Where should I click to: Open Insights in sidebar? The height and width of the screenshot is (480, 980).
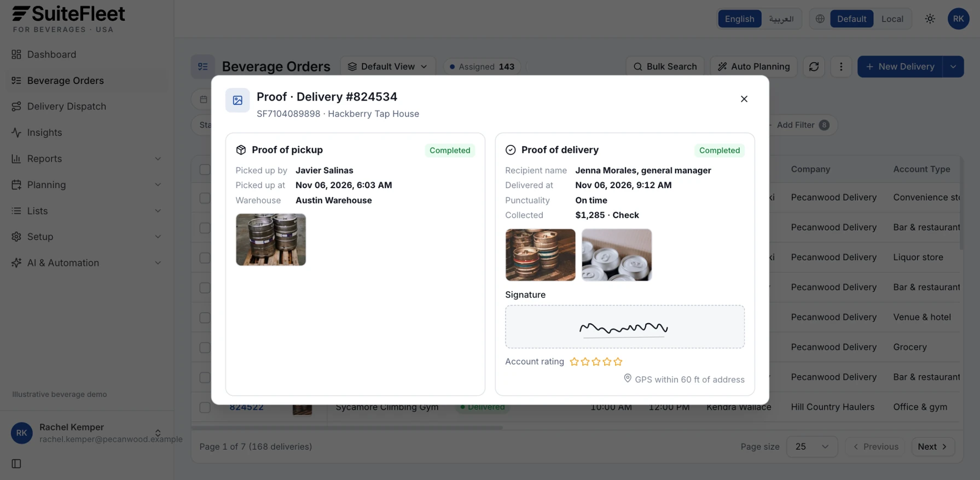(x=88, y=132)
